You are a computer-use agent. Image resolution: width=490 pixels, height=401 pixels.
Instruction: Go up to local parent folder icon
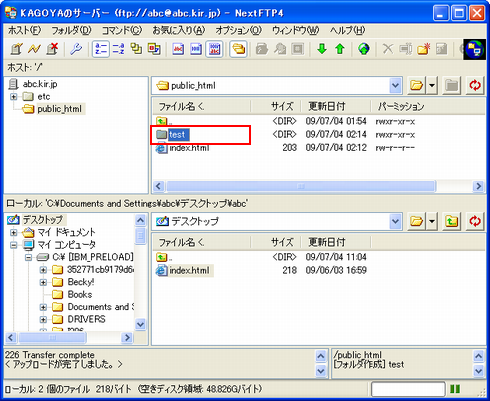[x=452, y=221]
